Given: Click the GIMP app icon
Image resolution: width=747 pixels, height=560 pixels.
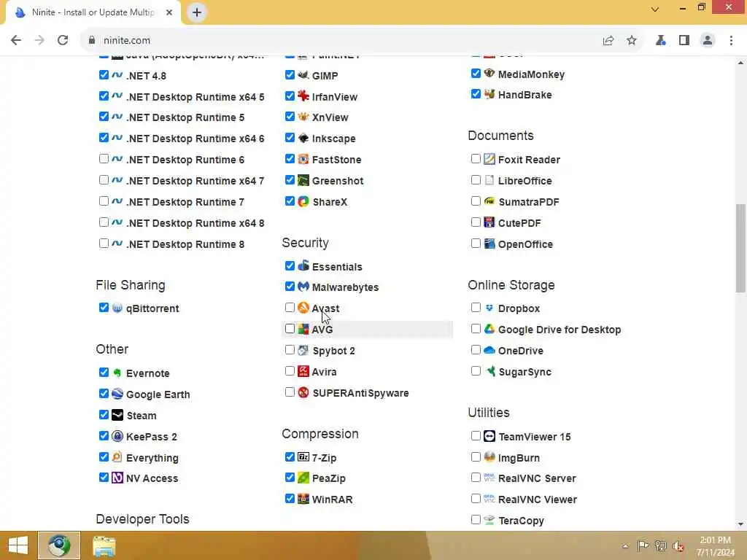Looking at the screenshot, I should point(303,75).
